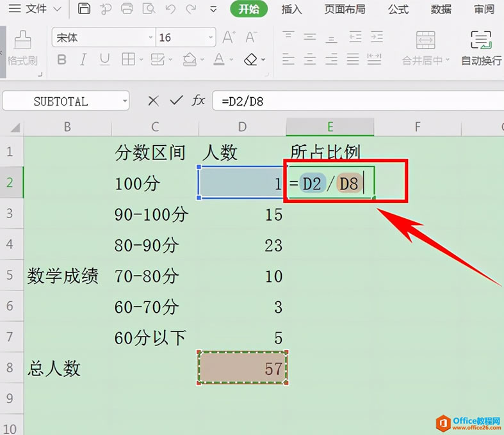Viewport: 504px width, 435px height.
Task: Switch to the 审阅 ribbon tab
Action: [484, 9]
